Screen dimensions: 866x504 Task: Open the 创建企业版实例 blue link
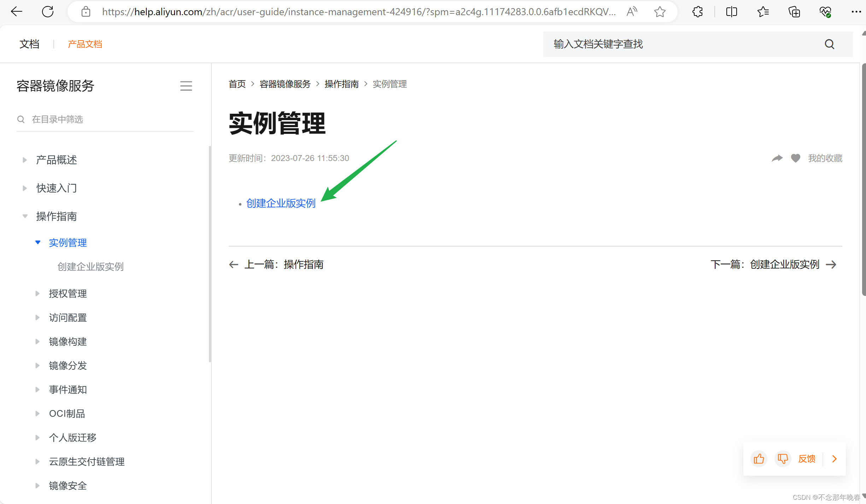281,203
